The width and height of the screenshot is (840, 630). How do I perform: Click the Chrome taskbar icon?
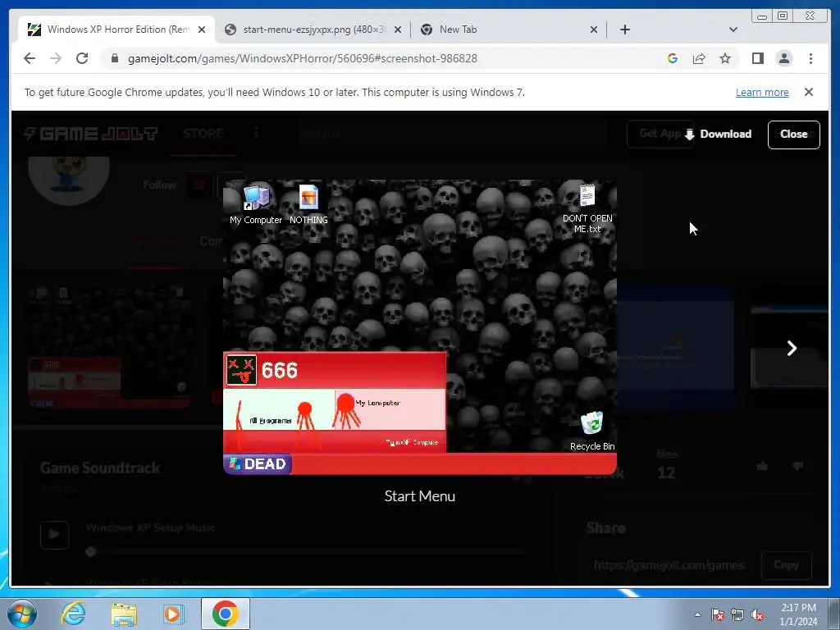[x=225, y=614]
